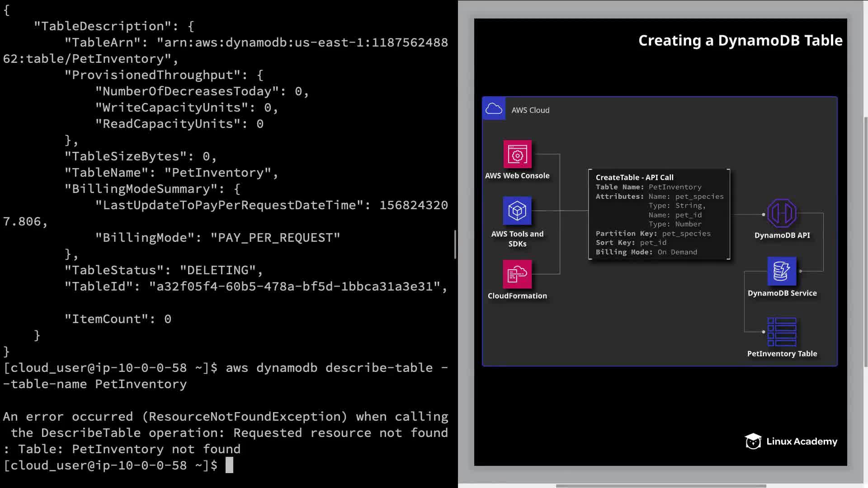Click the AWS Tools and SDKs icon

(x=517, y=211)
